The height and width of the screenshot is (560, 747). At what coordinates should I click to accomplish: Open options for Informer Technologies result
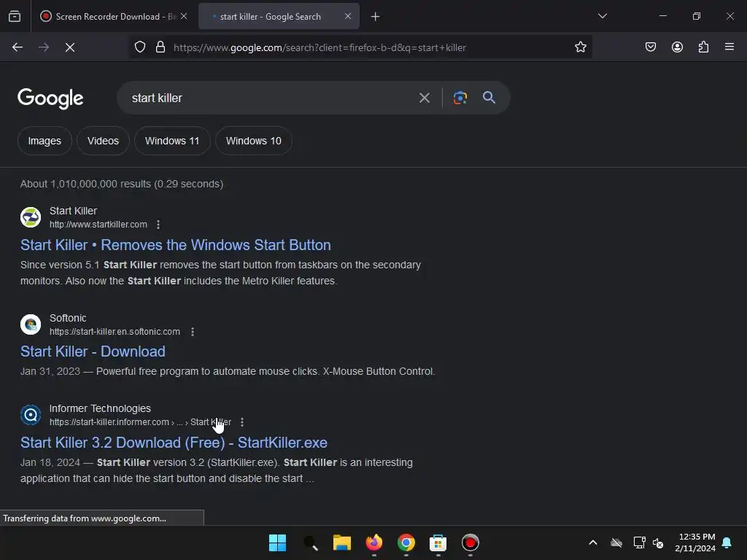(x=242, y=422)
